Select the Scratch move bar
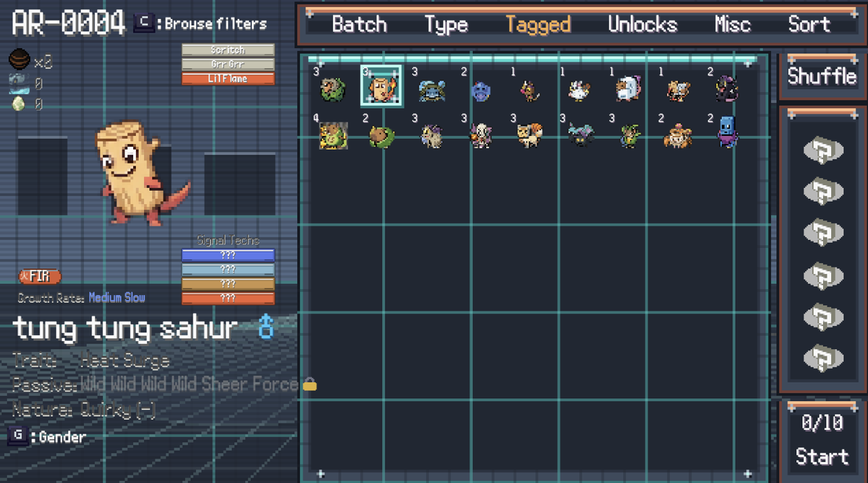Screen dimensions: 868x483 coord(228,50)
